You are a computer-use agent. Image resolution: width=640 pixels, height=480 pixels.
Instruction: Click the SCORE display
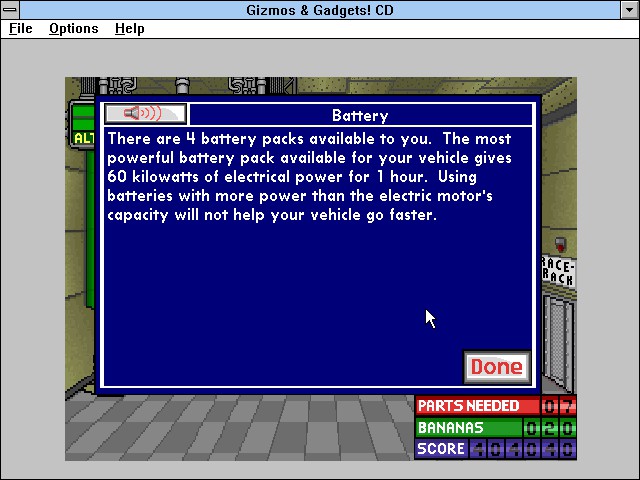click(x=496, y=449)
